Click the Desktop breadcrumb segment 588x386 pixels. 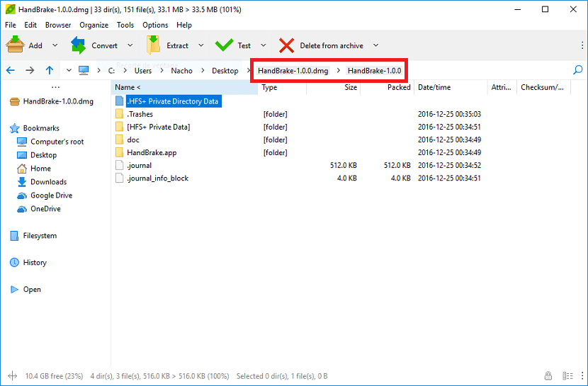point(225,70)
